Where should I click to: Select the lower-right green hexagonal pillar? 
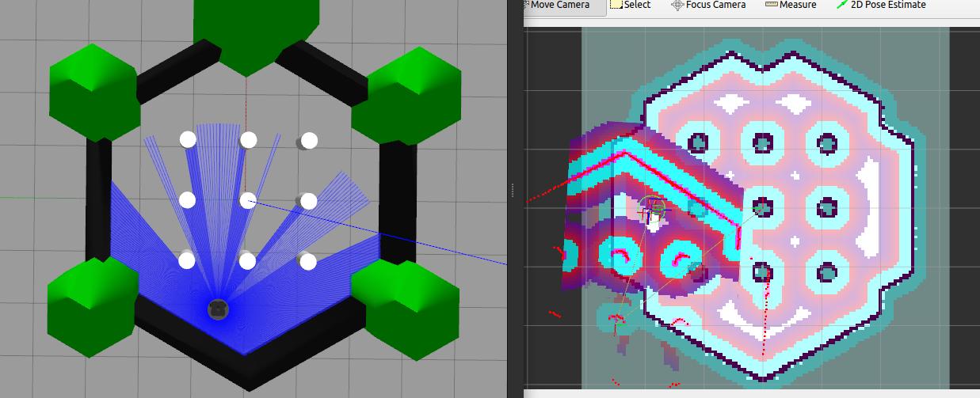(x=405, y=307)
